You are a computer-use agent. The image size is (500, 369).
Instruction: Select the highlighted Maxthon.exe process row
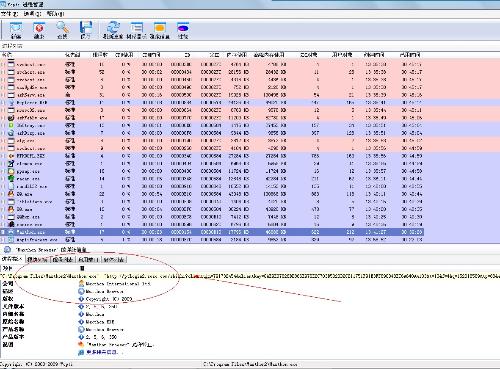click(212, 232)
